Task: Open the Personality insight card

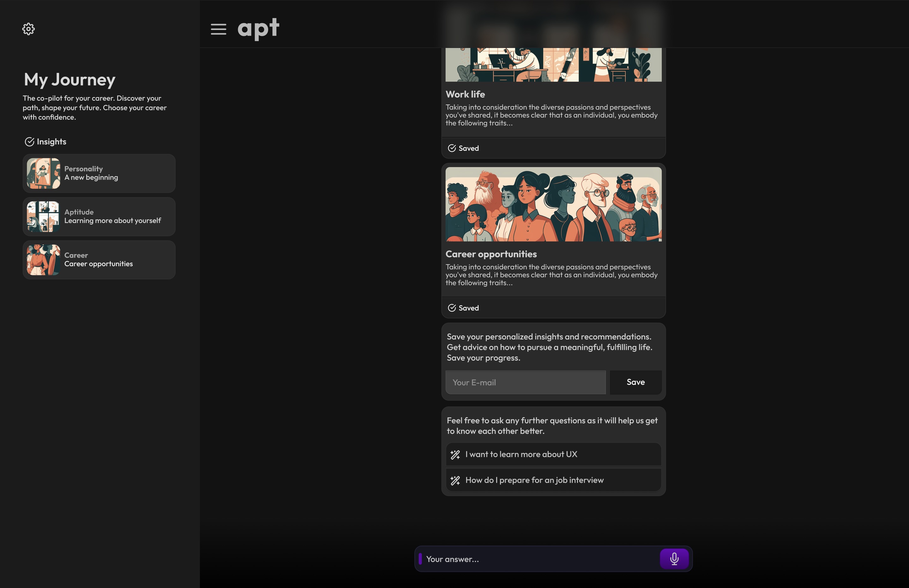Action: point(99,173)
